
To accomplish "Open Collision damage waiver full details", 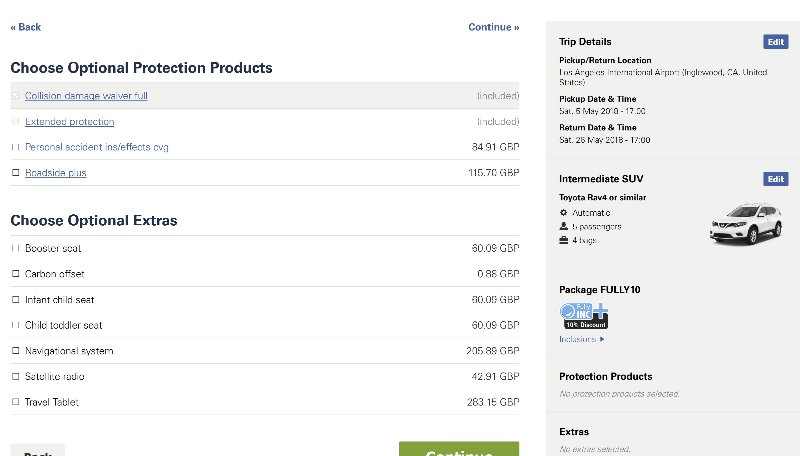I will tap(86, 96).
